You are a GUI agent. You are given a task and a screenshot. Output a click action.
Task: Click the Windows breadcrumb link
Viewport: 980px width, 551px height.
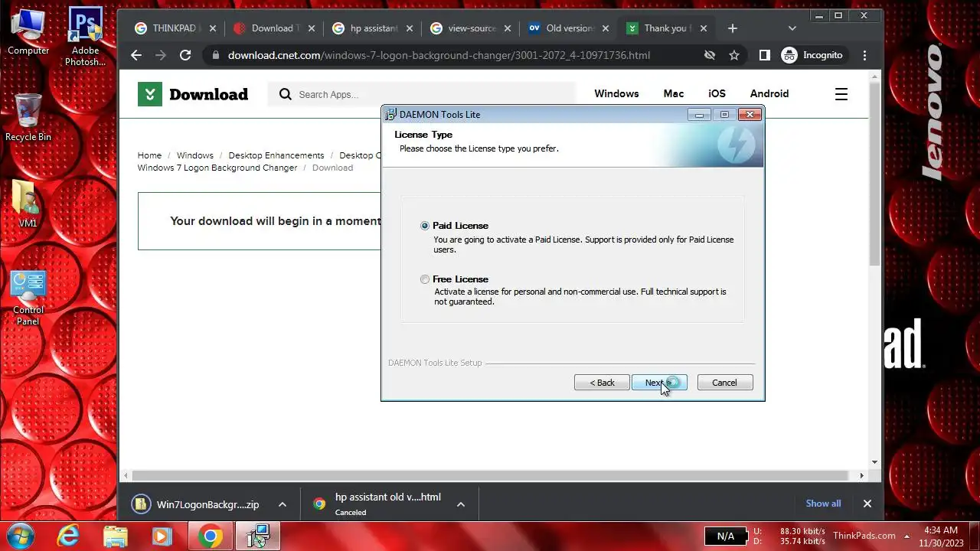pyautogui.click(x=195, y=155)
